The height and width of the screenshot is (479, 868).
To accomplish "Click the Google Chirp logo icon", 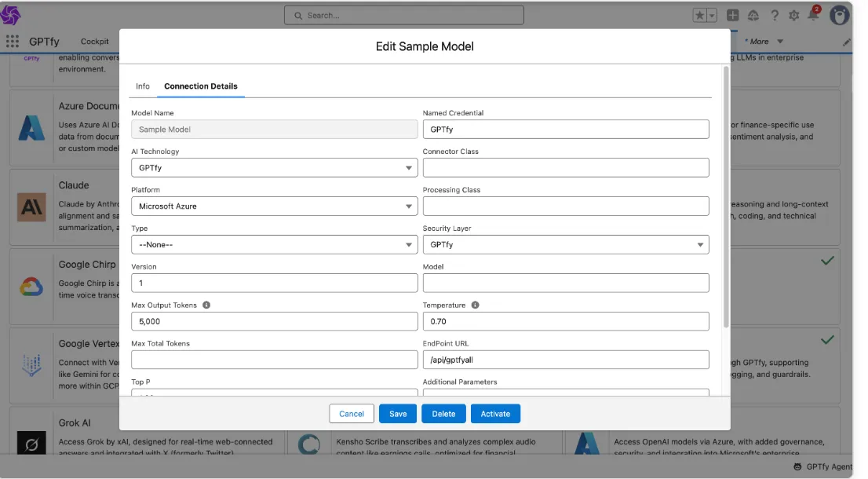I will tap(31, 286).
